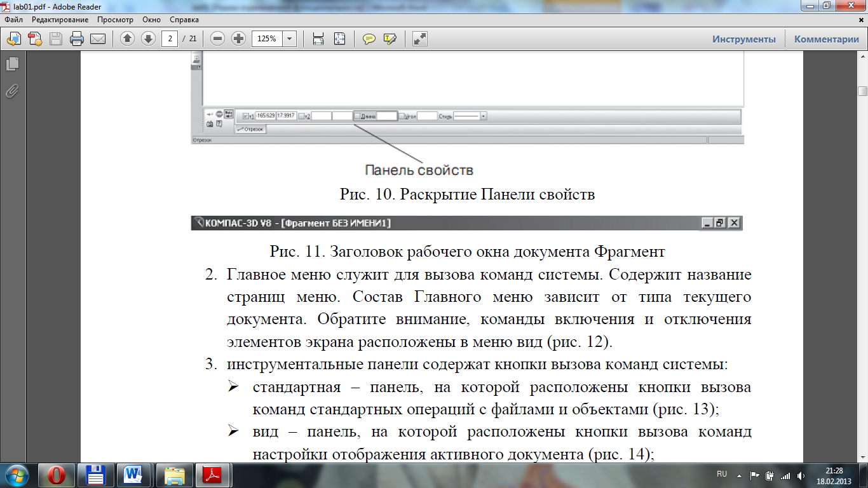Go to previous page with up arrow
This screenshot has width=868, height=488.
128,39
